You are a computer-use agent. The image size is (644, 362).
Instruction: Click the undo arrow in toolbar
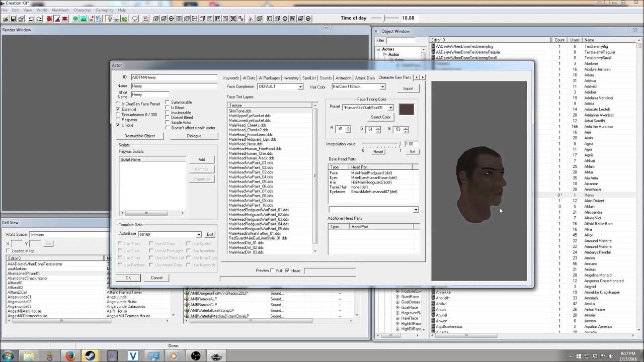click(x=31, y=19)
